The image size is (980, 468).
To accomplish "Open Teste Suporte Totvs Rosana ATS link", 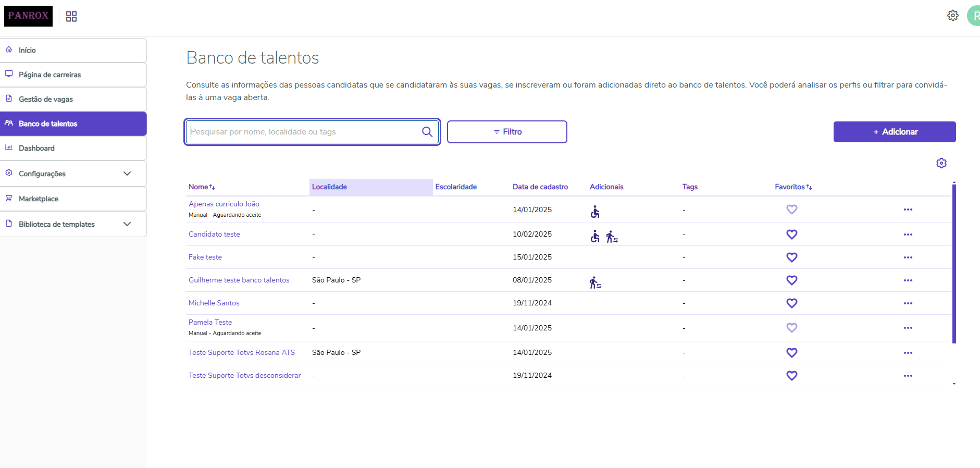I will 242,352.
